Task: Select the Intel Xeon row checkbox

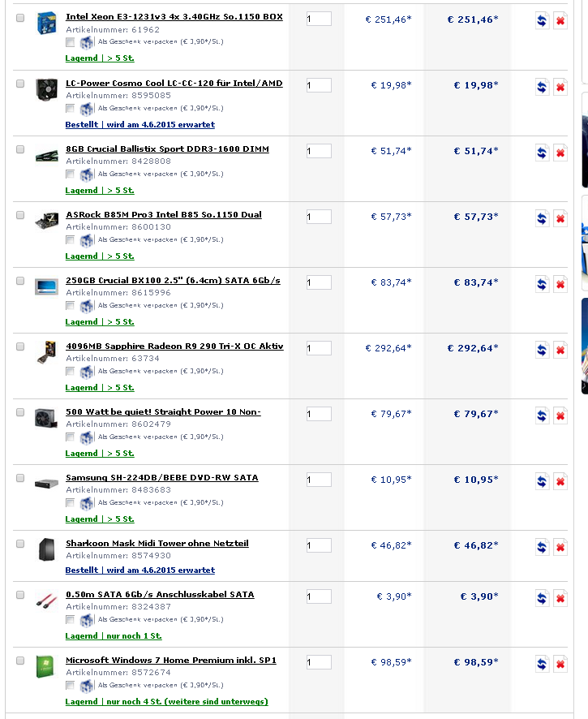Action: coord(20,18)
